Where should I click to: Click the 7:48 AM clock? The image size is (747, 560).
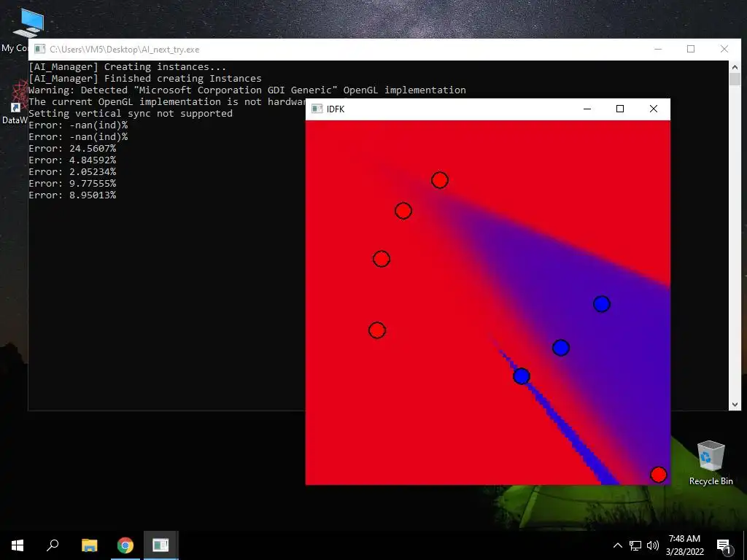(x=684, y=539)
